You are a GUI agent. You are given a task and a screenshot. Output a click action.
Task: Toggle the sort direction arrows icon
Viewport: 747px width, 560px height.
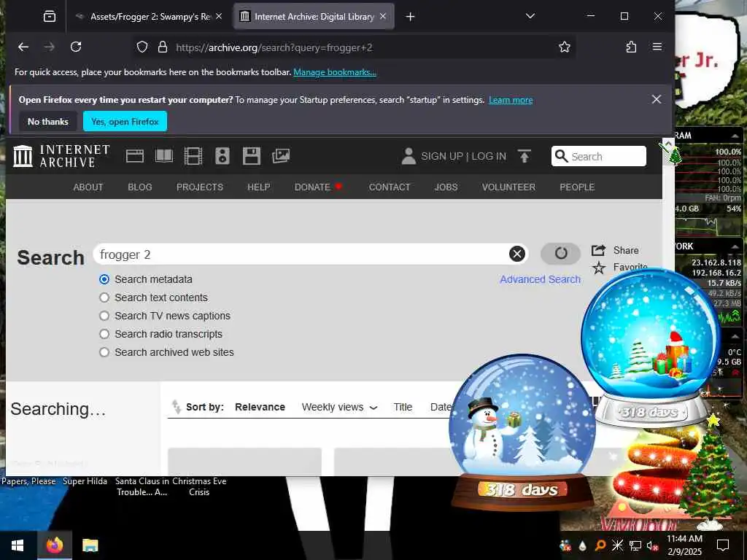click(177, 407)
